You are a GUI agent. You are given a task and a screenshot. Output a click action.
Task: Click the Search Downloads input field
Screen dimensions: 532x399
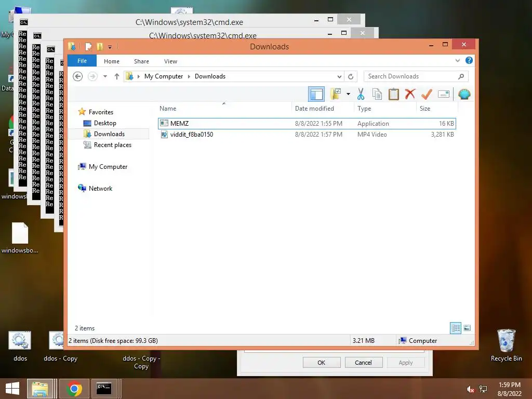point(410,76)
